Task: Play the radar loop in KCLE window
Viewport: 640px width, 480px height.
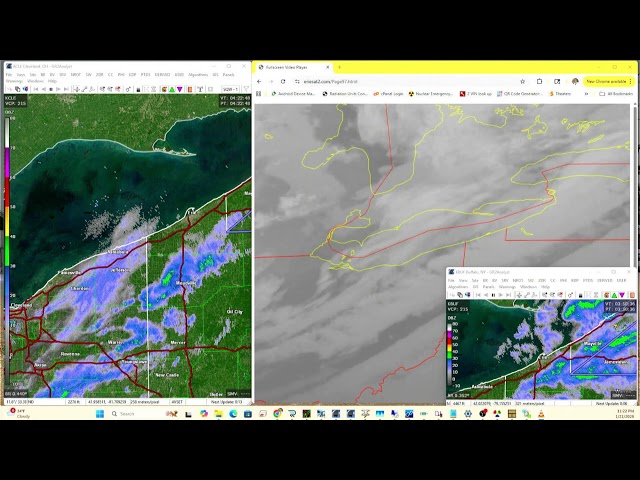Action: [x=58, y=89]
